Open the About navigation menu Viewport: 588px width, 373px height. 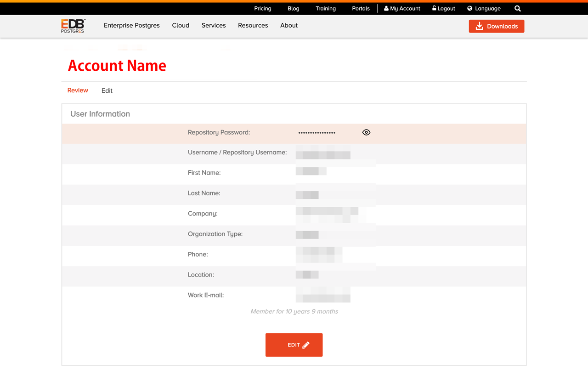pyautogui.click(x=289, y=25)
